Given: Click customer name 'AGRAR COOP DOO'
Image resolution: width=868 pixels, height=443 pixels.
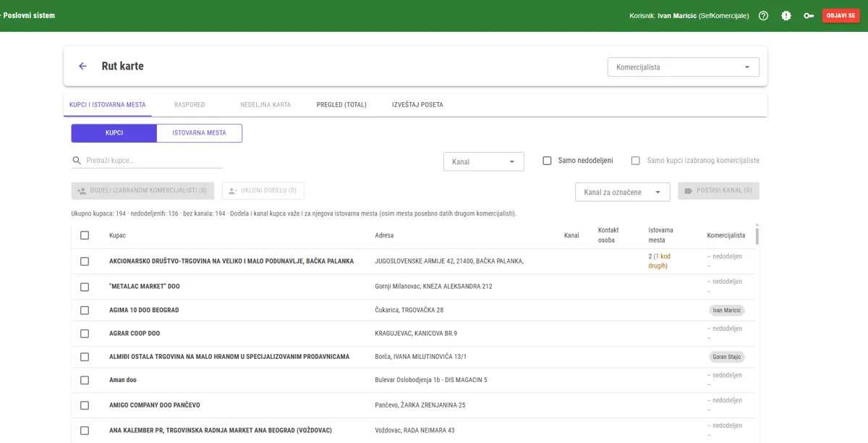Looking at the screenshot, I should pos(135,334).
